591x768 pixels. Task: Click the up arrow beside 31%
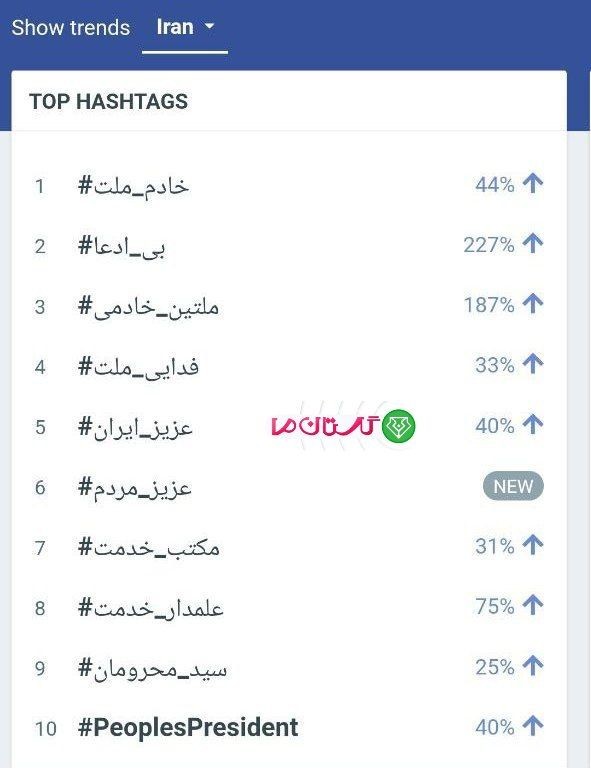[533, 546]
